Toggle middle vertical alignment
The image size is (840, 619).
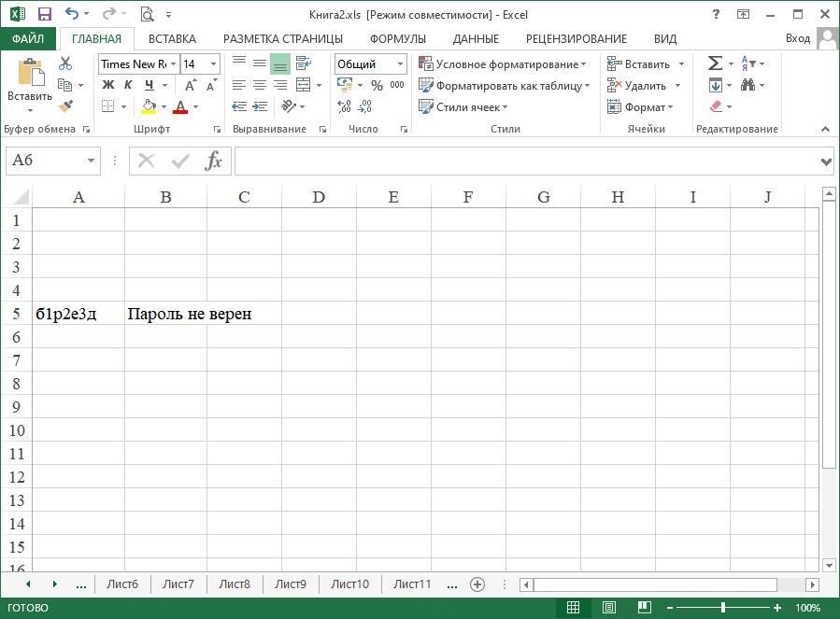click(x=260, y=63)
